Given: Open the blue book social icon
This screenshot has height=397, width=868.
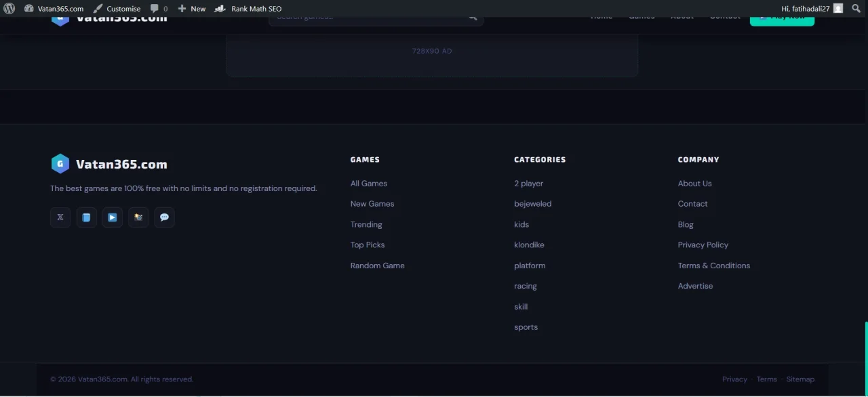Looking at the screenshot, I should coord(86,217).
